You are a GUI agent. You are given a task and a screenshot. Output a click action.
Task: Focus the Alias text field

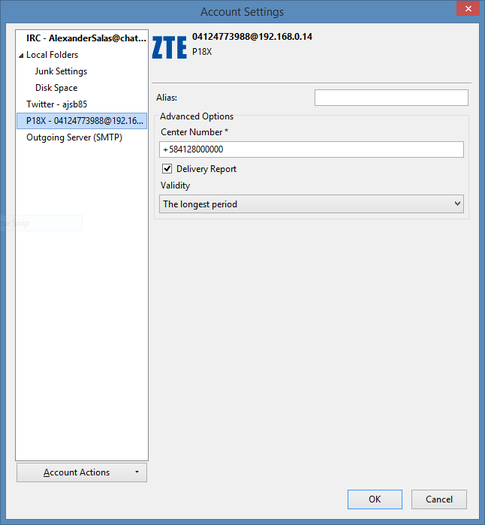[391, 97]
